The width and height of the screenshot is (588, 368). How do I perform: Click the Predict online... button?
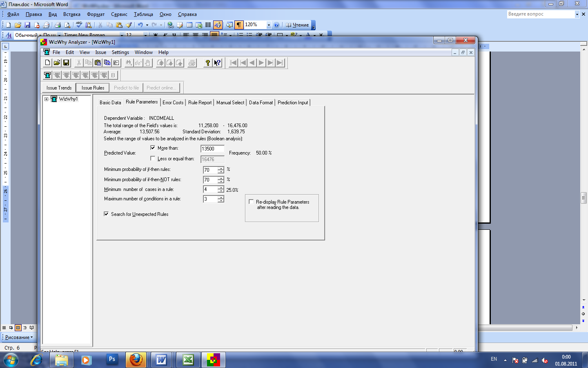[x=161, y=88]
